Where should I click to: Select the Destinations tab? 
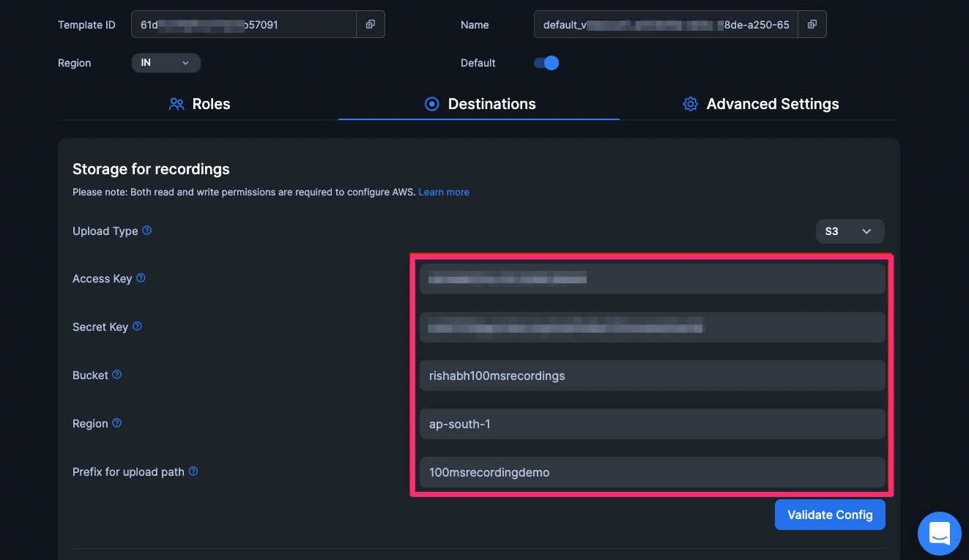[480, 104]
